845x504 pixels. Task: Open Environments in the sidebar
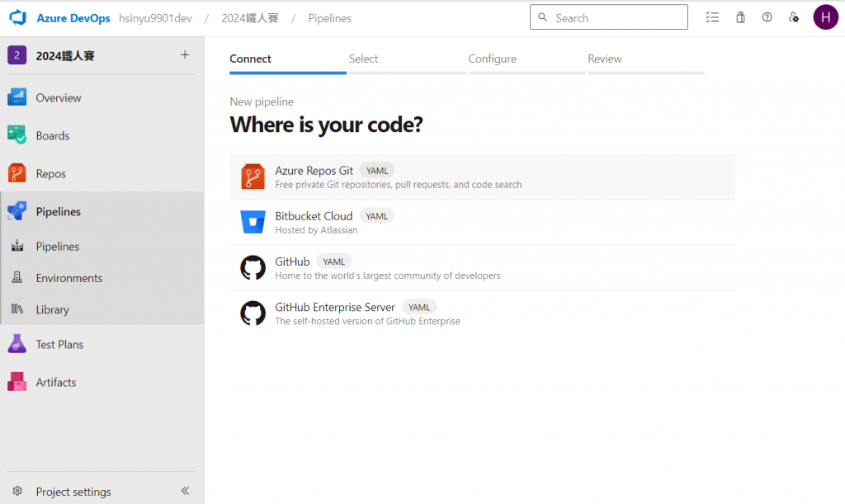click(x=102, y=278)
